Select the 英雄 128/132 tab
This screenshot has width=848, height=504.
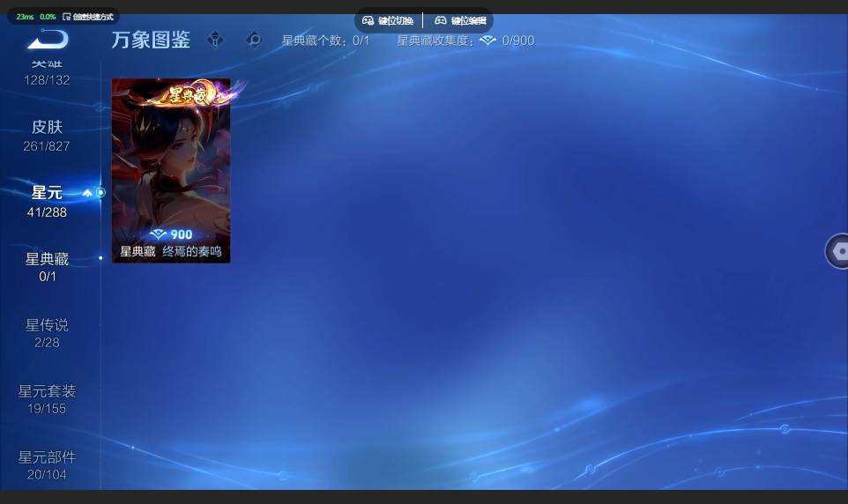[47, 73]
